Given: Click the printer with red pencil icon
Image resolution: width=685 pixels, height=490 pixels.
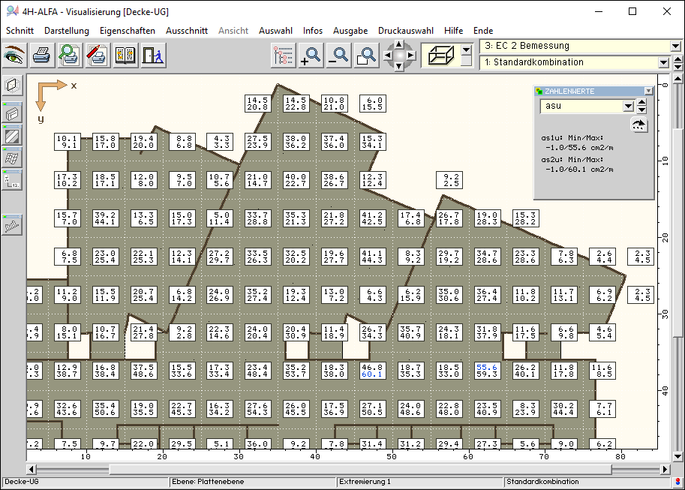Looking at the screenshot, I should [x=97, y=55].
